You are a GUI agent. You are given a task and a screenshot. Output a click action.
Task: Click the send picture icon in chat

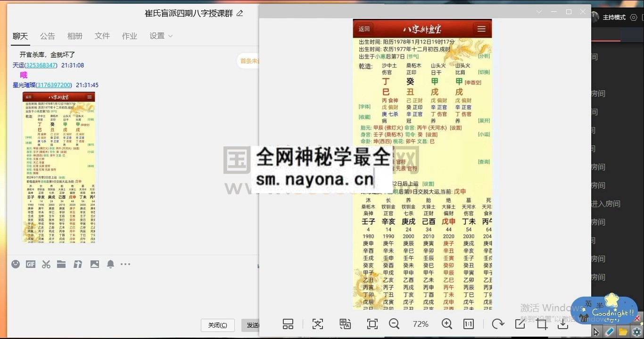coord(95,264)
